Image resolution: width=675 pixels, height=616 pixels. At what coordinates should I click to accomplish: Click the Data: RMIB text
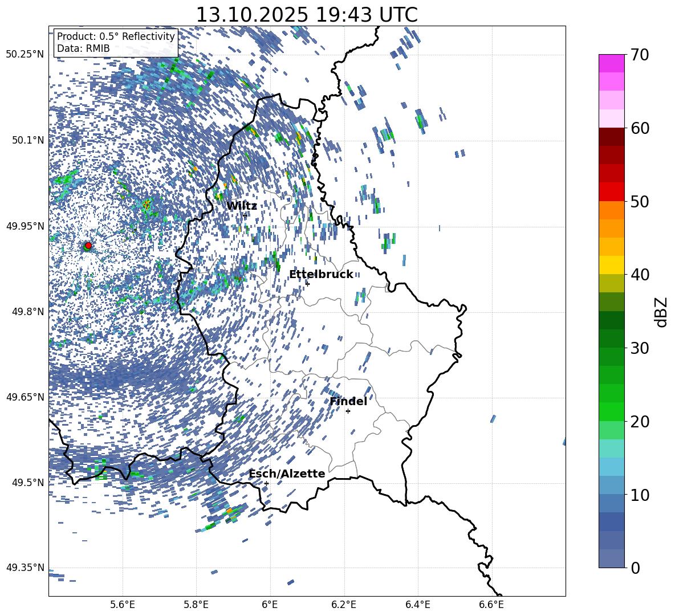[83, 48]
